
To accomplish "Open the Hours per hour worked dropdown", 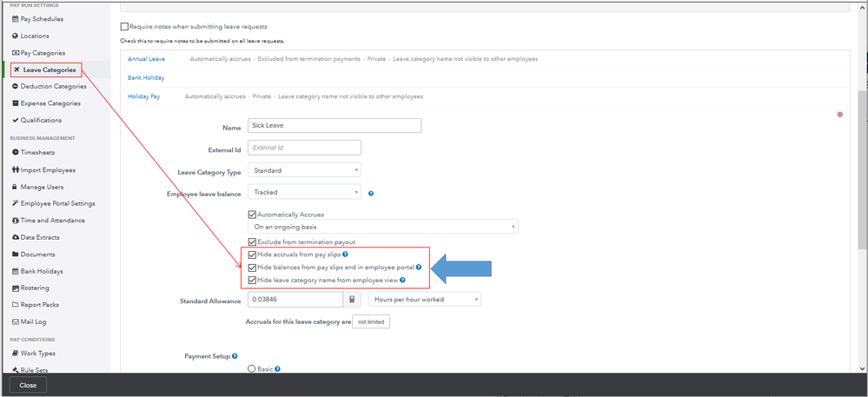I will click(x=425, y=300).
